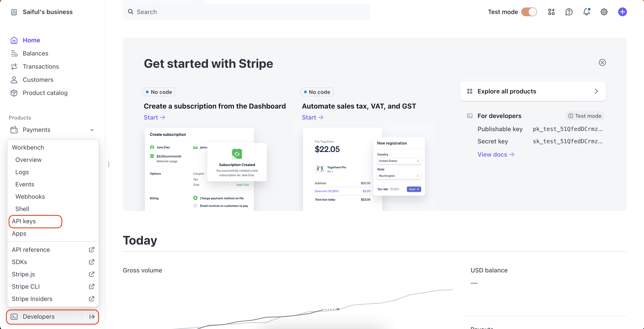Click the Balances sidebar icon
Viewport: 644px width, 329px height.
pos(14,53)
